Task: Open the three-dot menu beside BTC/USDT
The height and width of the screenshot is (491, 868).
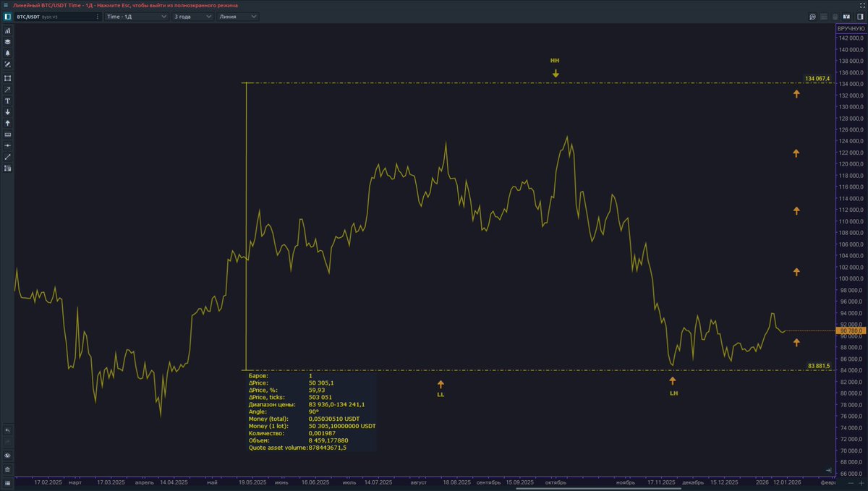Action: [98, 16]
